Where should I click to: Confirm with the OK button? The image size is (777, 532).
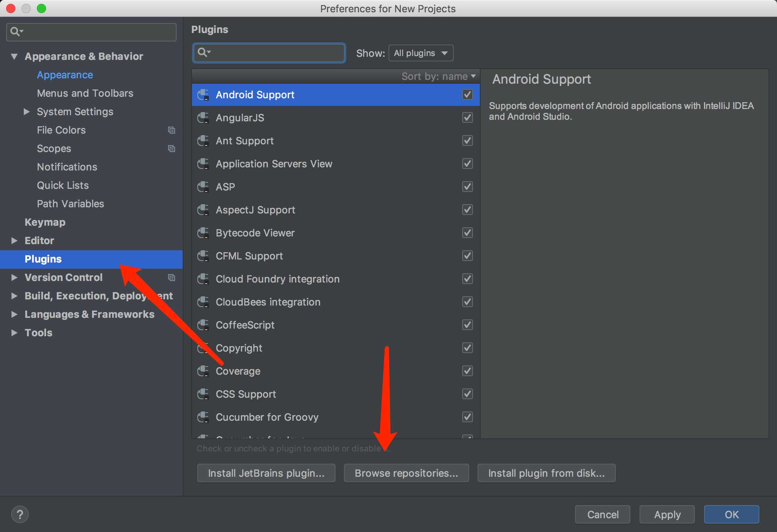pyautogui.click(x=732, y=514)
